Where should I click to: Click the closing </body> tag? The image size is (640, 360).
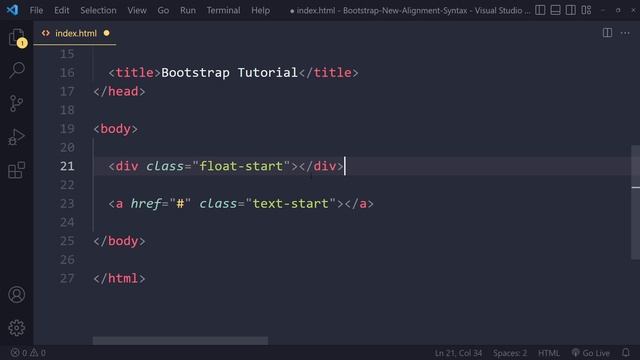(119, 241)
